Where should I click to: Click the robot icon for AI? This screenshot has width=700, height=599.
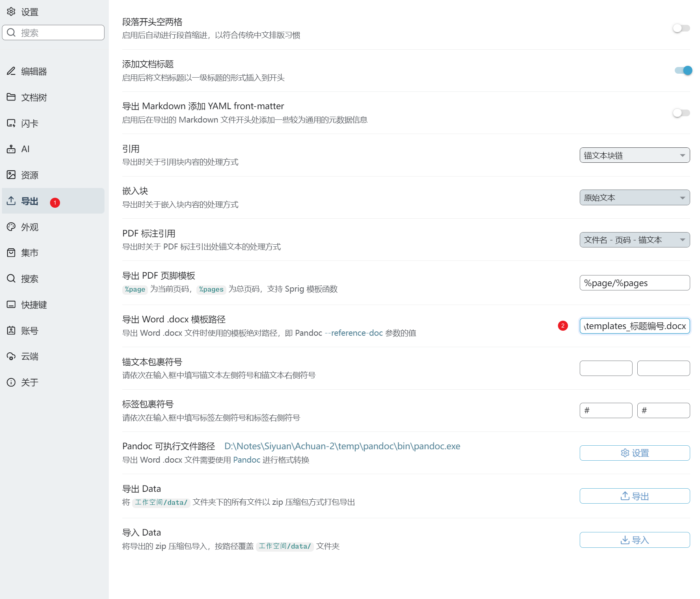click(11, 149)
